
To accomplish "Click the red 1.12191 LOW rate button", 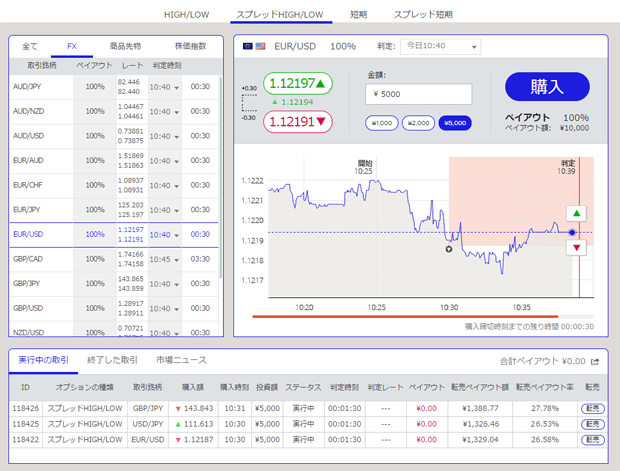I will [x=297, y=121].
